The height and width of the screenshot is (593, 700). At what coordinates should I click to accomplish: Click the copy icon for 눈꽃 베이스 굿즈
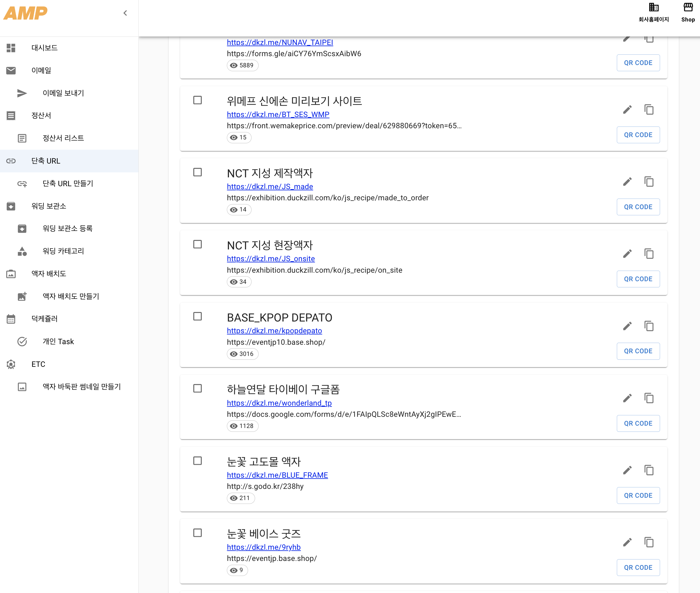click(x=649, y=542)
